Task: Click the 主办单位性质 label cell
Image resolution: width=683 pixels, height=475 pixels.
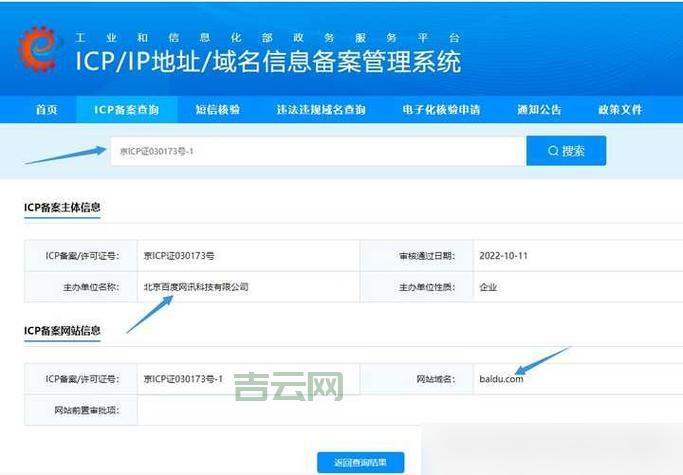Action: point(417,287)
